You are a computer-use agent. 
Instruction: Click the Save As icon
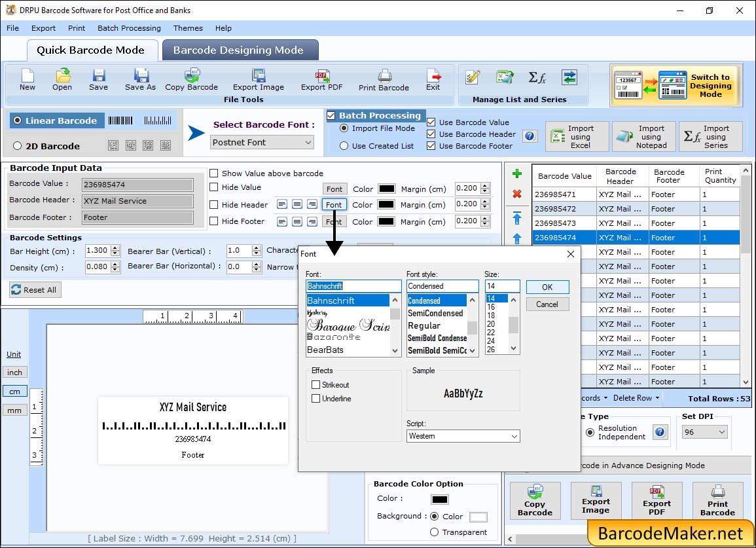(x=140, y=79)
